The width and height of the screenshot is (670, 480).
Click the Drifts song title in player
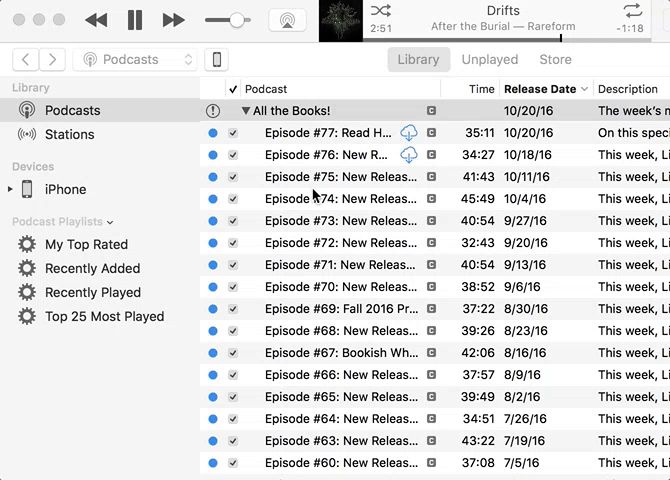(x=503, y=11)
